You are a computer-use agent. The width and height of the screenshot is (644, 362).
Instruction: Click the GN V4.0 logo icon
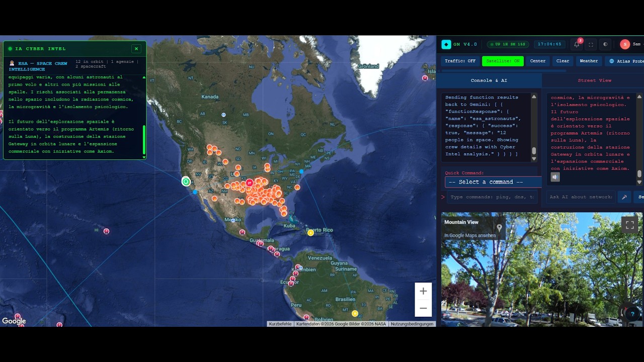[x=446, y=44]
